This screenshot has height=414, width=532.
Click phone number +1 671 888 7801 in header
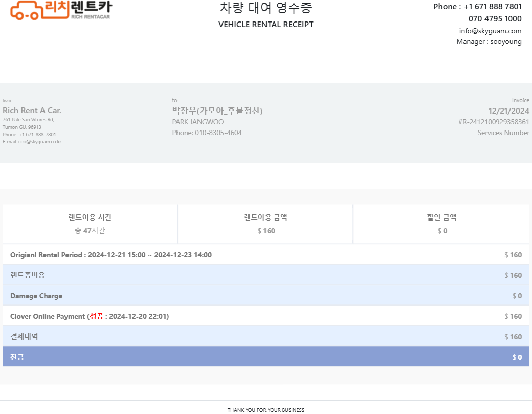click(x=493, y=7)
